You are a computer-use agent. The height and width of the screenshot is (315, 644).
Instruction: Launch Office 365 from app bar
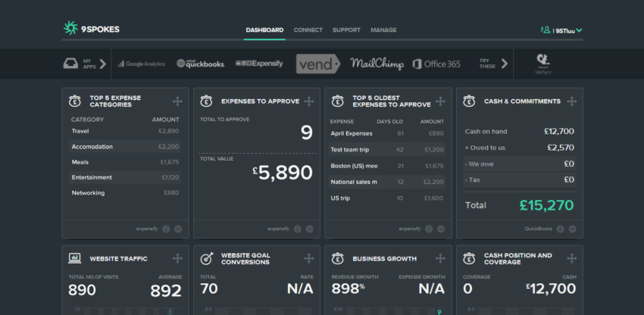(x=436, y=64)
